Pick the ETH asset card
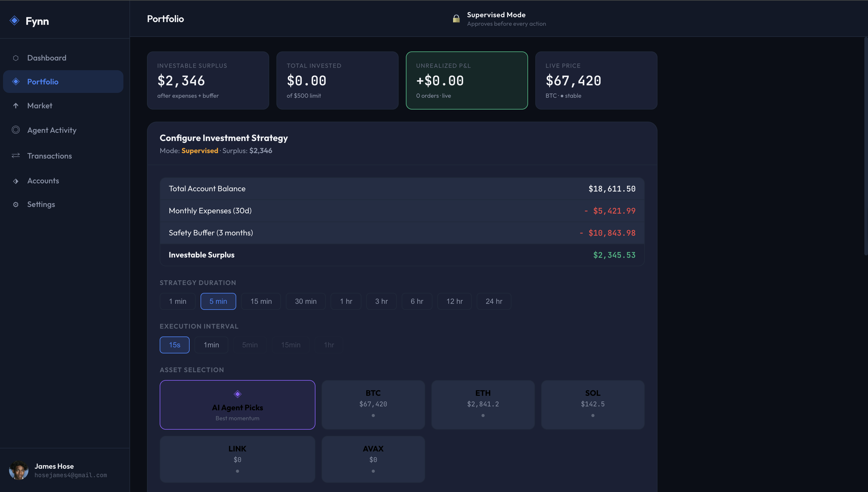 tap(483, 405)
